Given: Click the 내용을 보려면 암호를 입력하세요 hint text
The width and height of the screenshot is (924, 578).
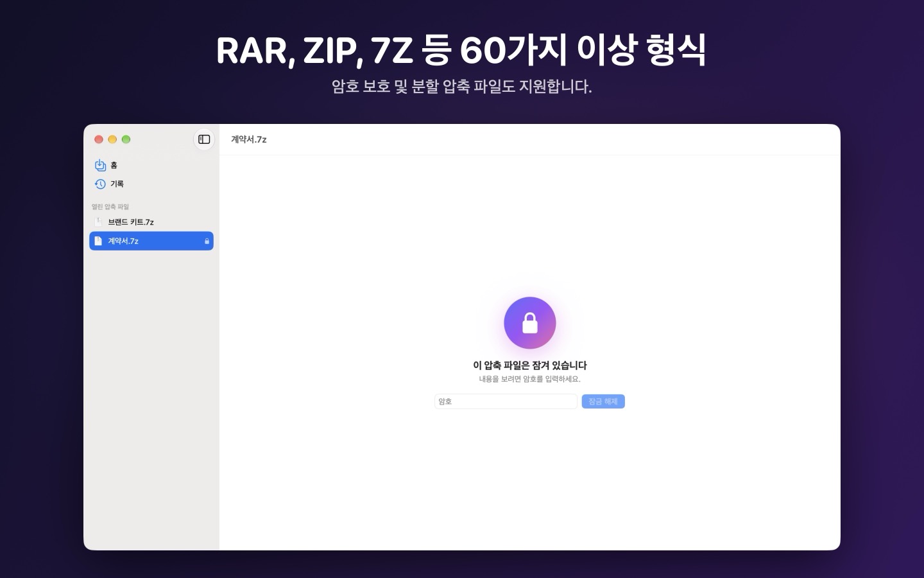Looking at the screenshot, I should click(x=529, y=379).
